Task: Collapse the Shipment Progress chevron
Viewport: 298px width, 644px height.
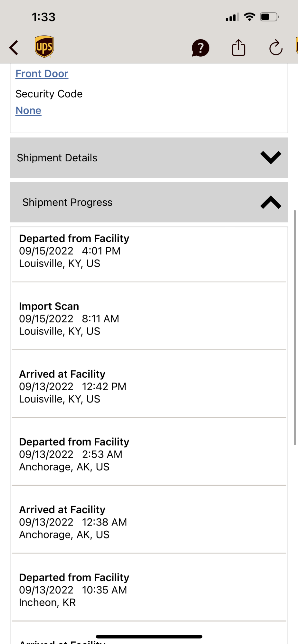Action: [x=271, y=202]
